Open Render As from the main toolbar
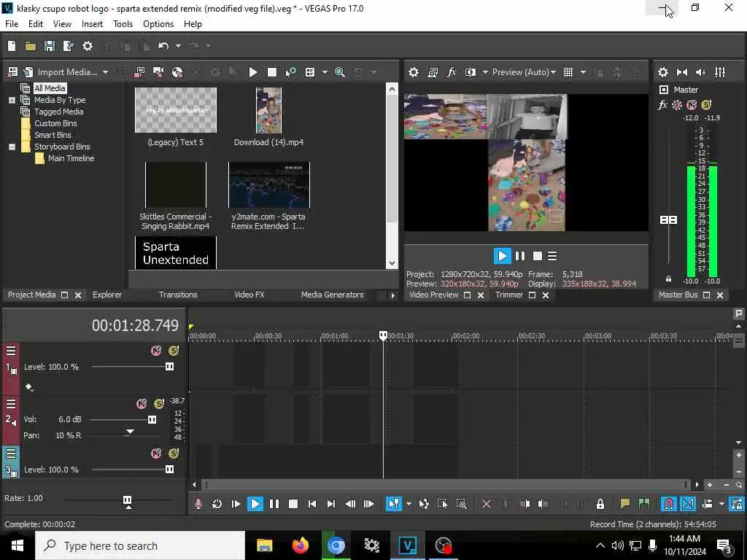Screen dimensions: 747x560 pyautogui.click(x=69, y=46)
